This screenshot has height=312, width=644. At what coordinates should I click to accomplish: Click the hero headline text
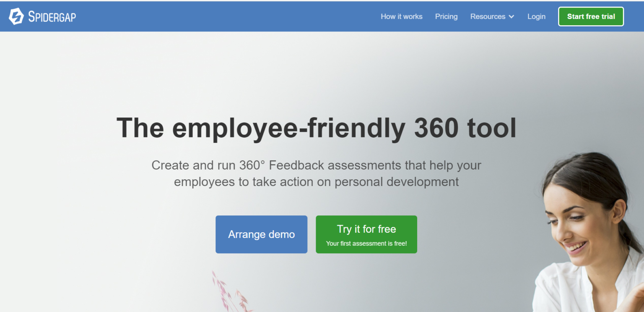coord(317,128)
